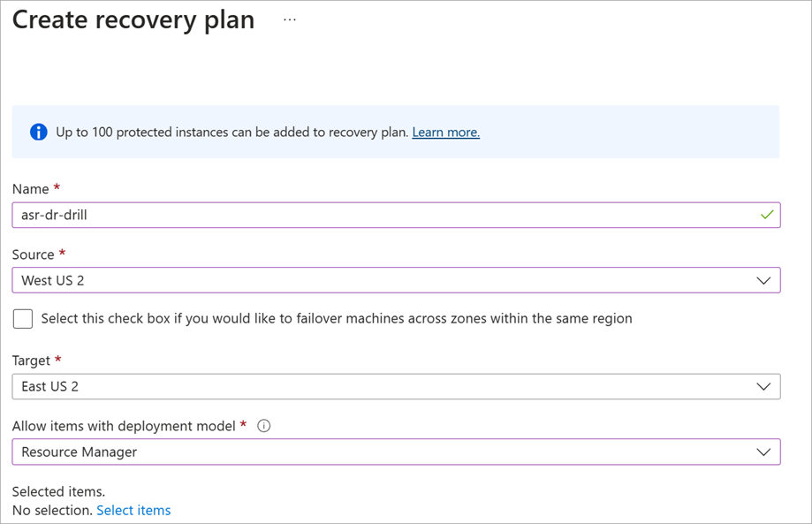Click the Target field label

(x=31, y=361)
